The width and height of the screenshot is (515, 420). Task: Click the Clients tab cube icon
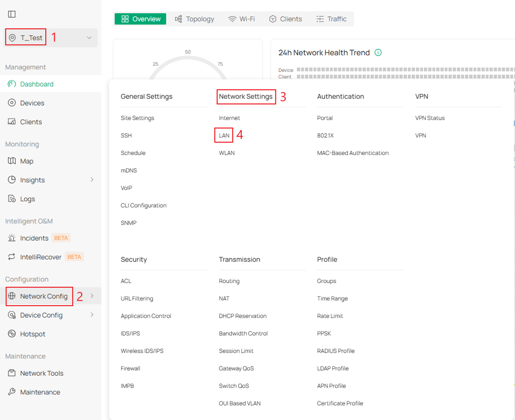point(273,19)
